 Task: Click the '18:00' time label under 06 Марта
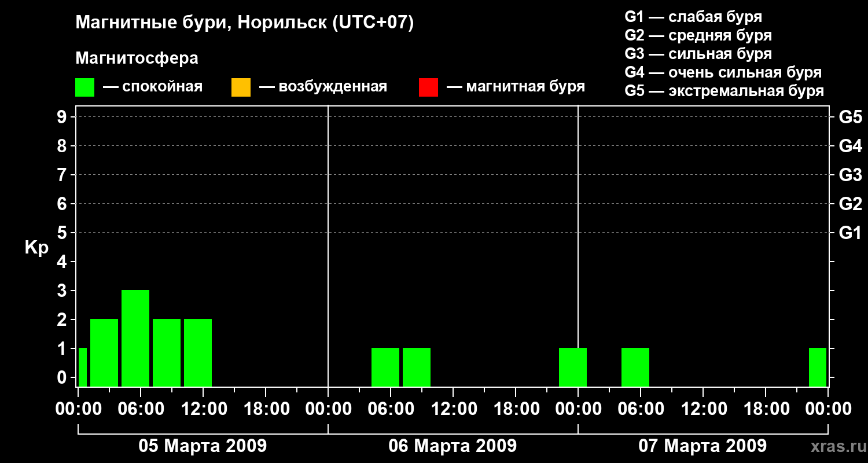[x=516, y=409]
